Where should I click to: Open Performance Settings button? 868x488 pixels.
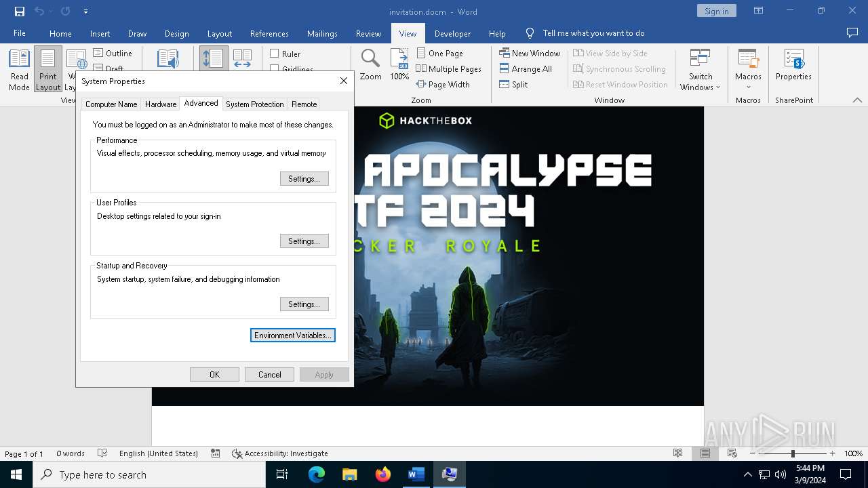tap(304, 178)
